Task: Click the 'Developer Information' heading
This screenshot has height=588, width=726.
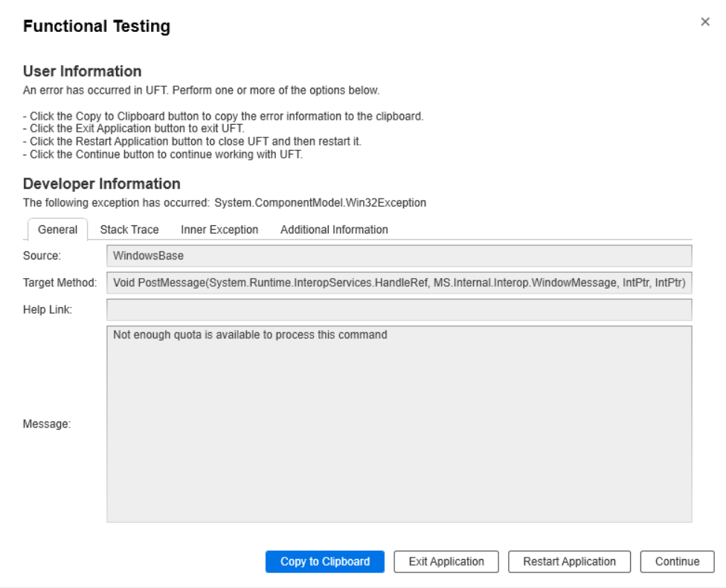Action: (x=102, y=184)
